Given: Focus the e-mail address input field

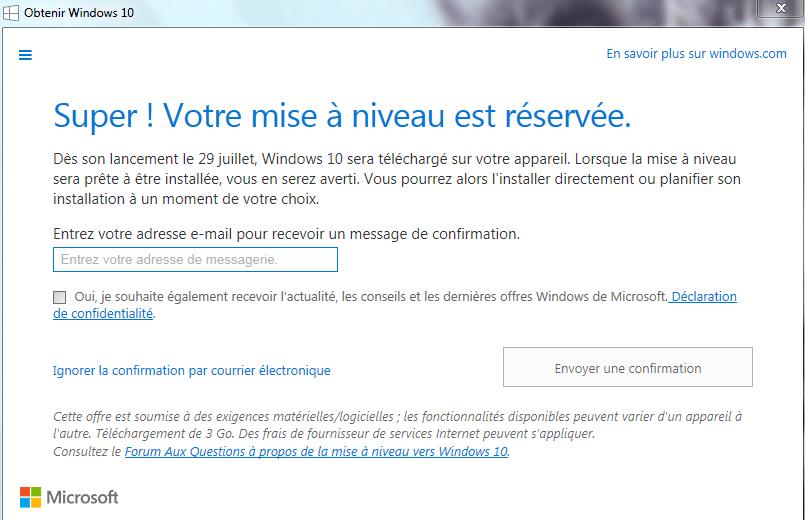Looking at the screenshot, I should [195, 259].
